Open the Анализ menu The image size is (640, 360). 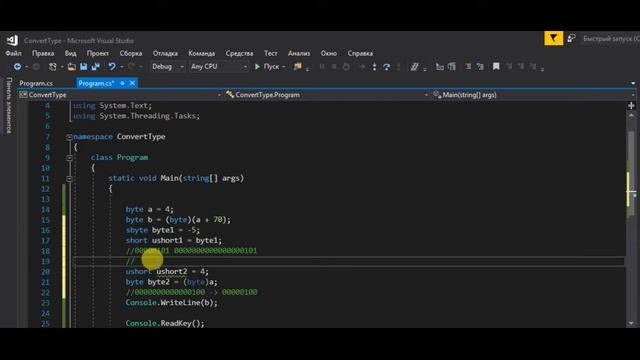299,53
